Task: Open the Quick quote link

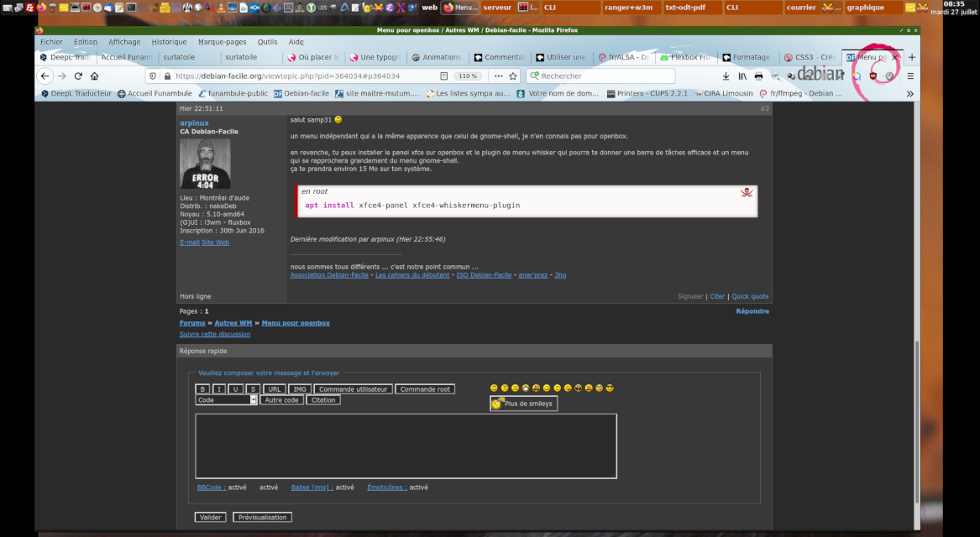Action: pos(750,296)
